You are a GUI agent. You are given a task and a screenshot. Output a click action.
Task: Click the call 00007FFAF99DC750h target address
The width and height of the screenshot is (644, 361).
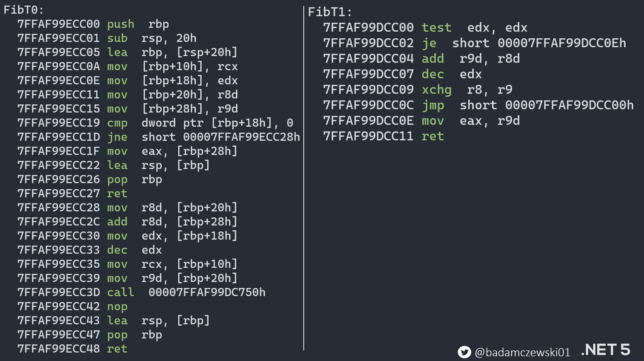click(207, 292)
